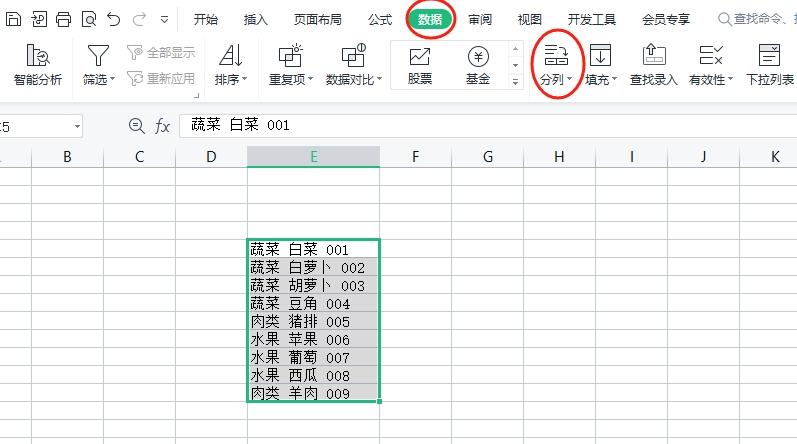Select column B header

pyautogui.click(x=68, y=157)
